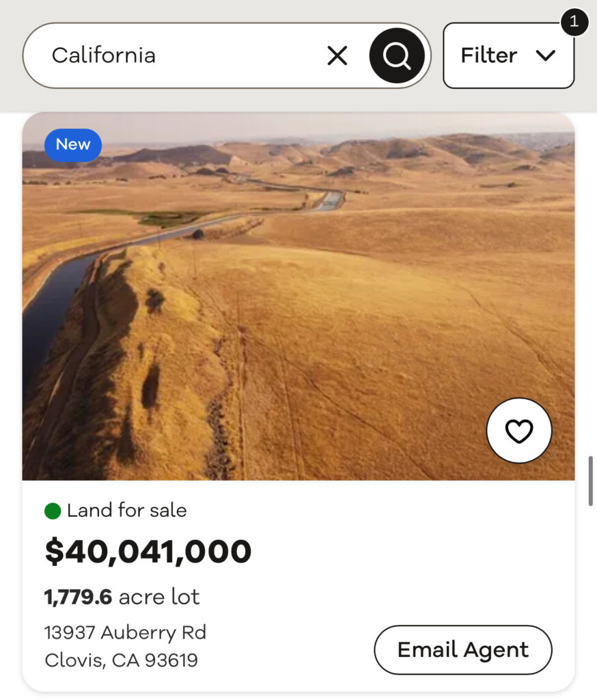Open the Filter dropdown

tap(508, 55)
